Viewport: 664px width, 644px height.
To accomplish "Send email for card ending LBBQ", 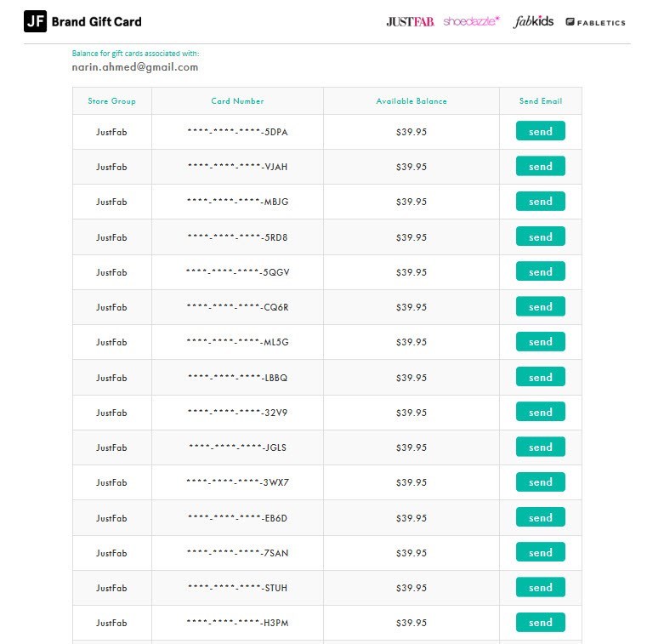I will (541, 377).
